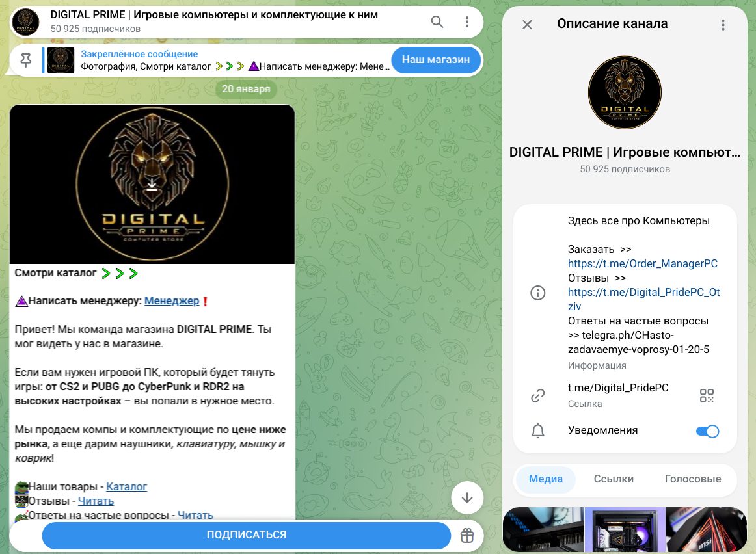Click the '20 января' date badge
756x554 pixels.
pos(246,89)
